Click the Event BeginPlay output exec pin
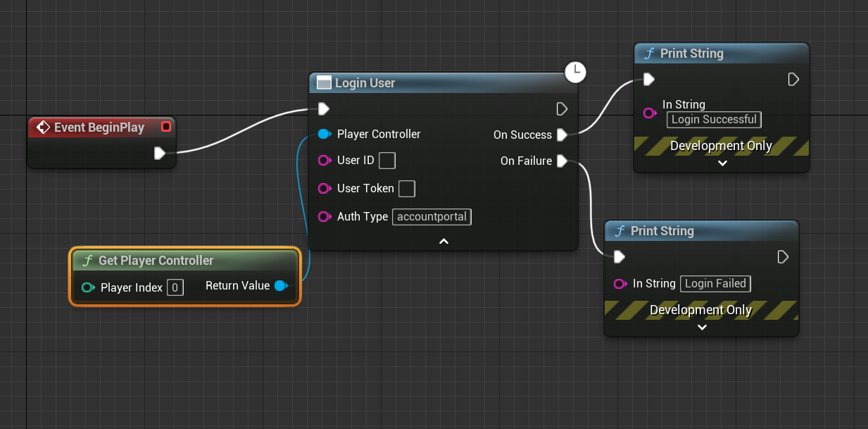Viewport: 868px width, 429px height. [x=160, y=153]
